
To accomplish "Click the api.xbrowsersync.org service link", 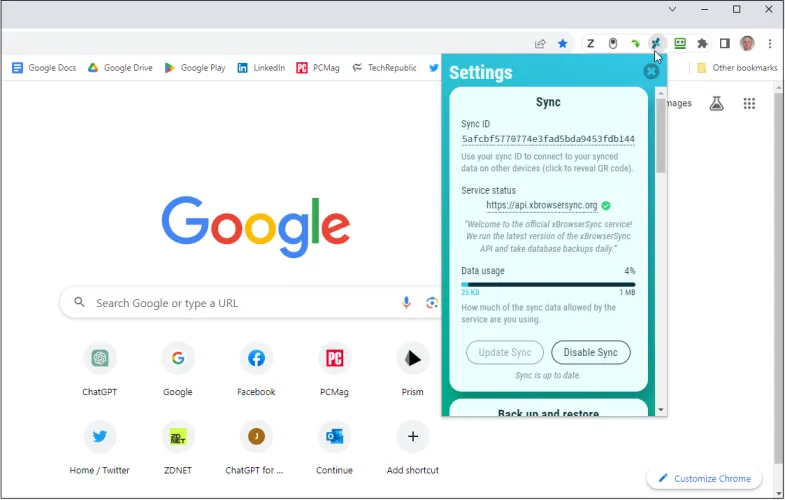I will coord(541,206).
